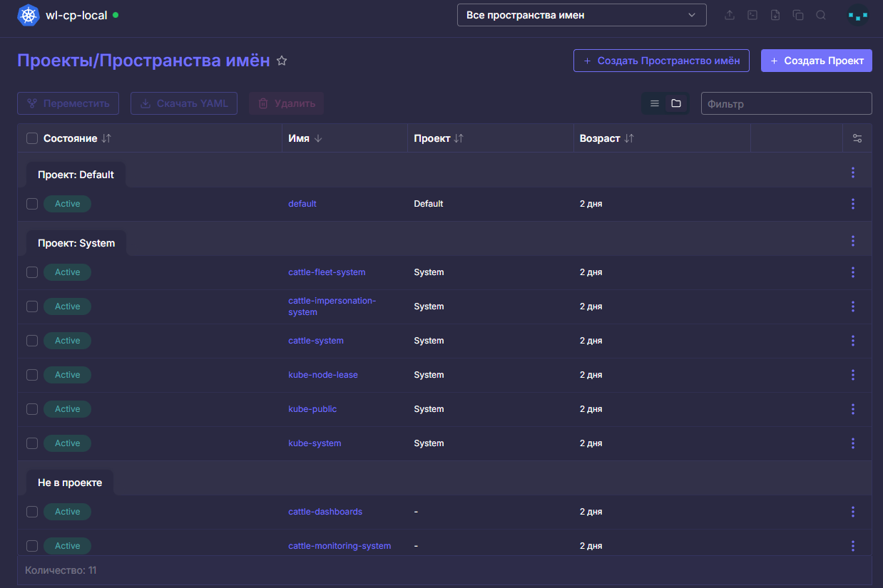This screenshot has width=883, height=588.
Task: Click Создать Пространство имён button
Action: click(x=661, y=61)
